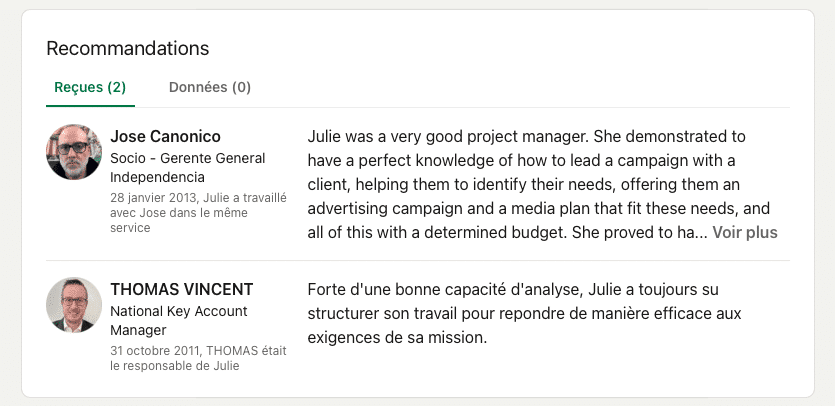Click the line 'le responsable de Julie'
The width and height of the screenshot is (835, 406).
point(174,365)
